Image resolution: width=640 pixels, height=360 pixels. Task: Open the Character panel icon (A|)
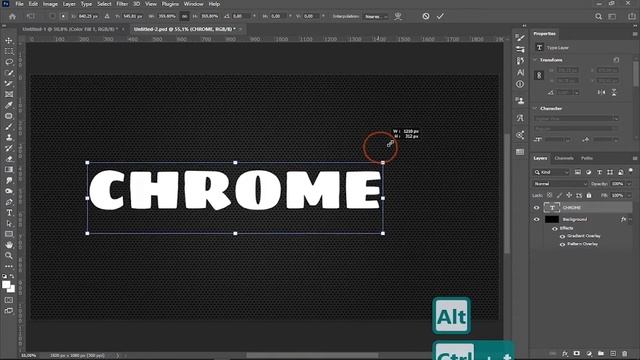click(x=520, y=72)
